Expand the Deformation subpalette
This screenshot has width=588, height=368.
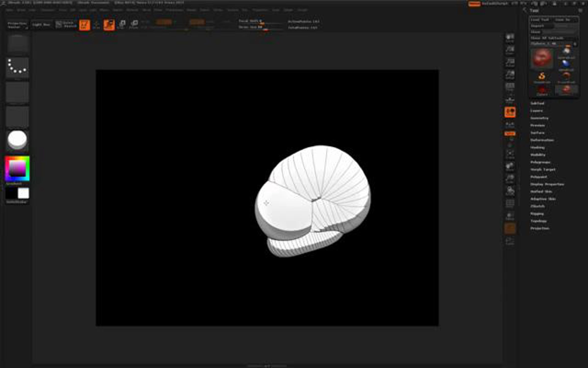[x=542, y=140]
